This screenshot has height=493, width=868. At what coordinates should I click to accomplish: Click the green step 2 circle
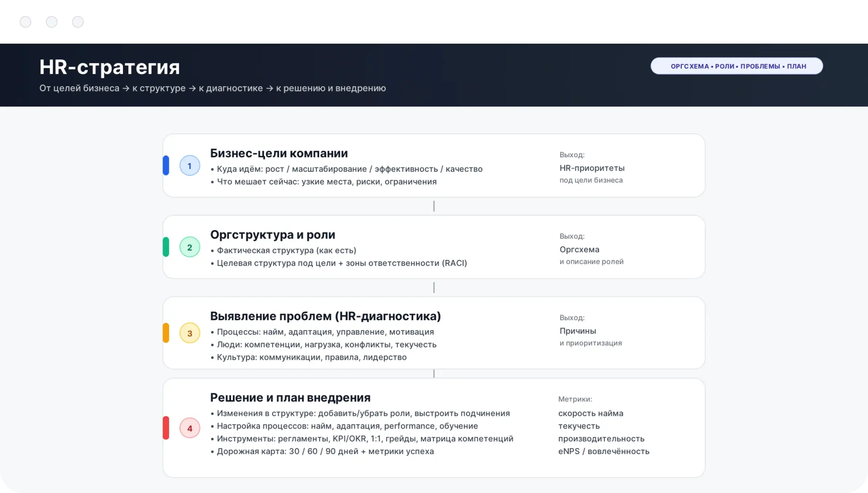[x=190, y=247]
